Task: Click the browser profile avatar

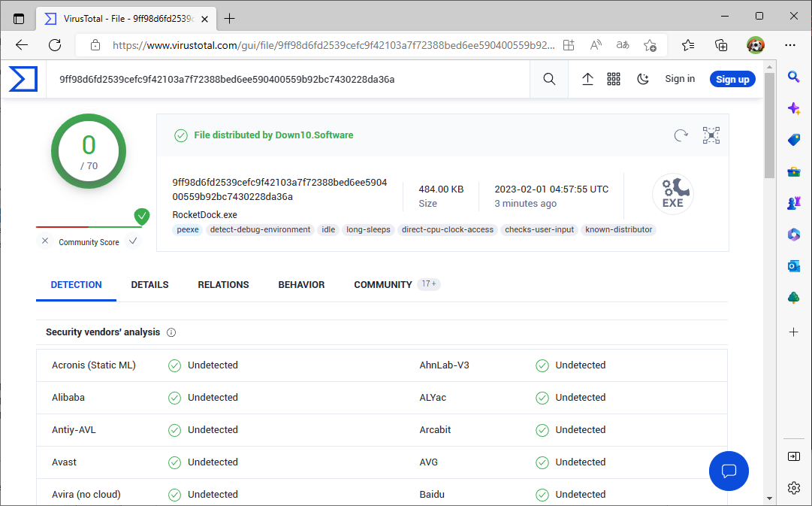Action: pos(756,45)
